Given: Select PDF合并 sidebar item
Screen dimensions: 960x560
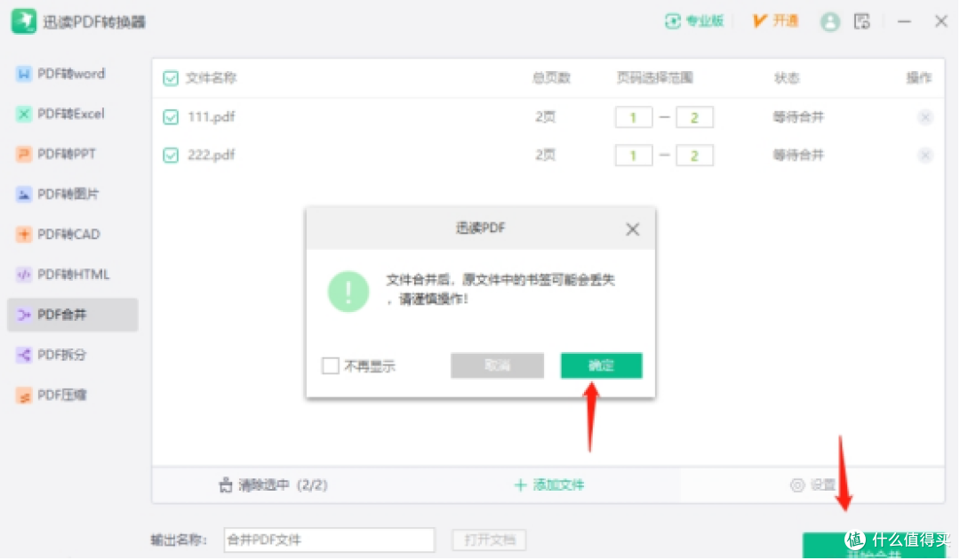Looking at the screenshot, I should coord(72,316).
